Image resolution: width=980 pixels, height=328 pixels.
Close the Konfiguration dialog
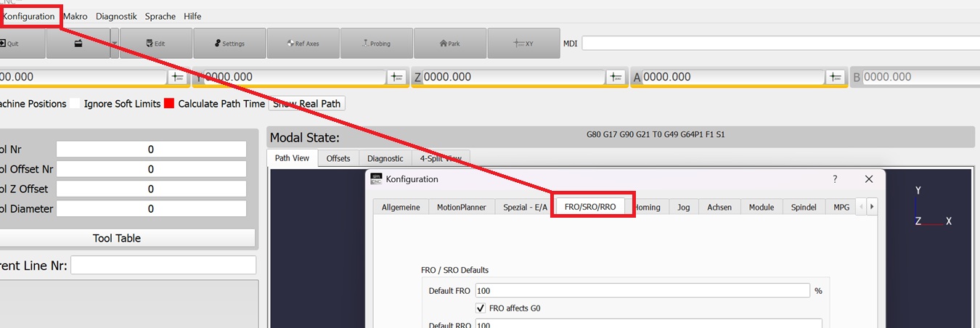pos(869,179)
